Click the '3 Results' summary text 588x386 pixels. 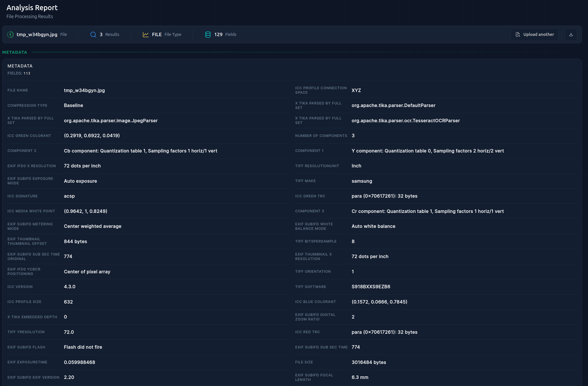point(109,34)
